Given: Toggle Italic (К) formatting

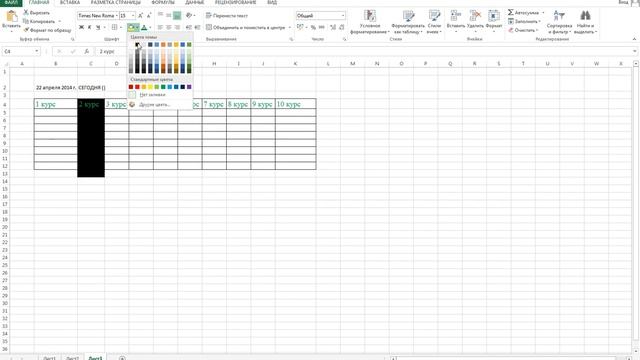Looking at the screenshot, I should pyautogui.click(x=89, y=27).
